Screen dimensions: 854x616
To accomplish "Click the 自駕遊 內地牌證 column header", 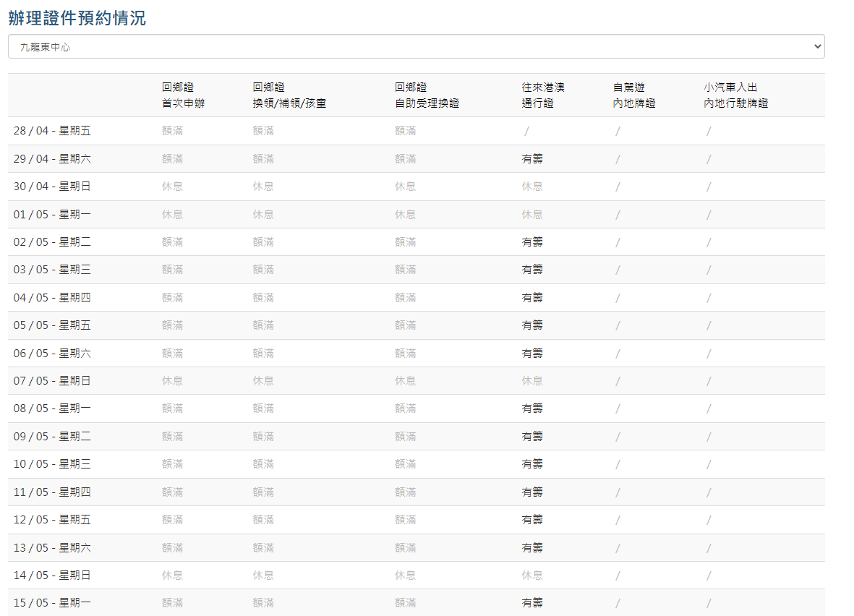I will (634, 95).
